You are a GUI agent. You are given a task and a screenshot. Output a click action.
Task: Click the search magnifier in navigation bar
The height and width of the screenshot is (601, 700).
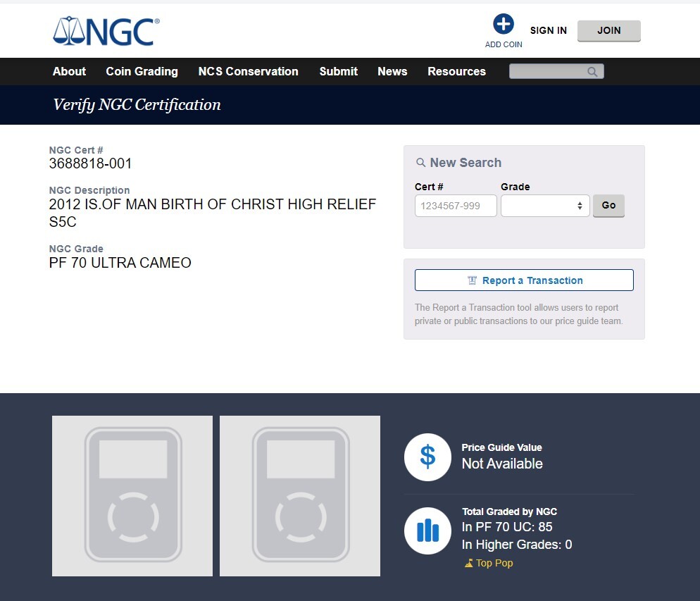(592, 71)
